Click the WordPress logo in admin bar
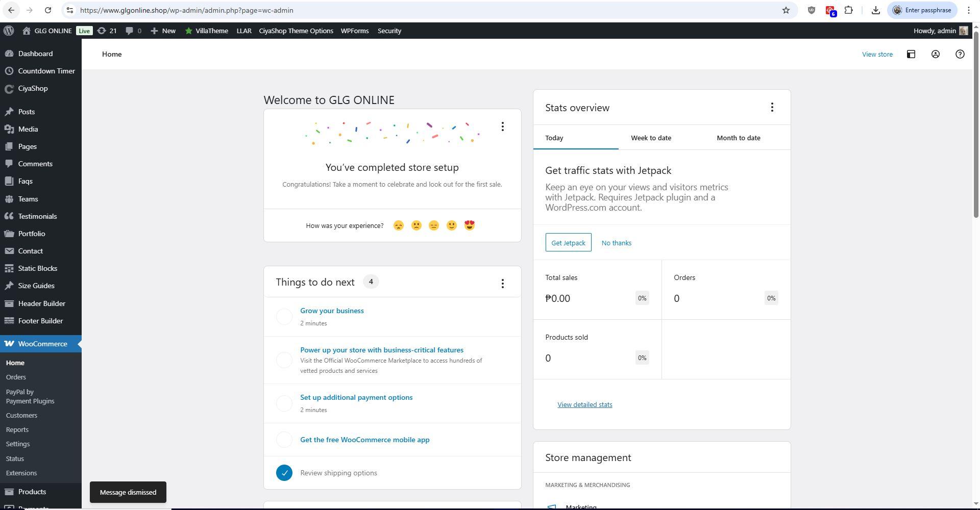 (x=9, y=31)
